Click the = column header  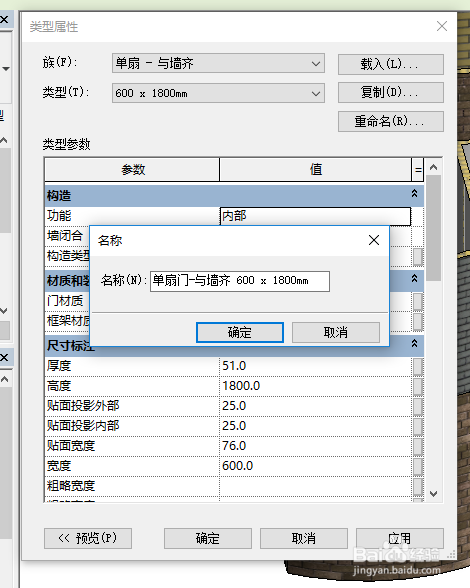pos(417,170)
